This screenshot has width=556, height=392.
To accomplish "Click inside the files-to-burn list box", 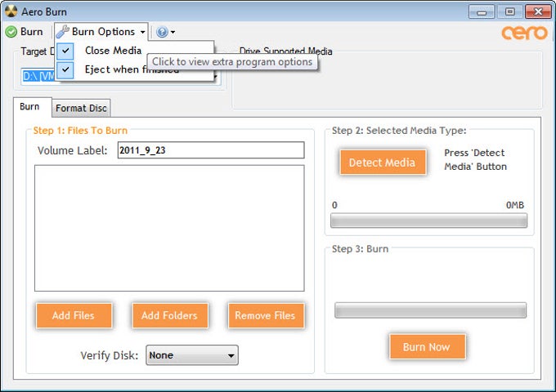I will point(169,228).
